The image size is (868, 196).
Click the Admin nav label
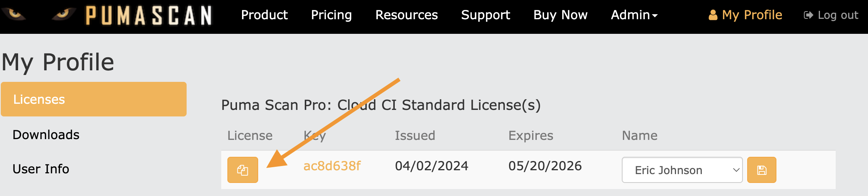tap(630, 15)
